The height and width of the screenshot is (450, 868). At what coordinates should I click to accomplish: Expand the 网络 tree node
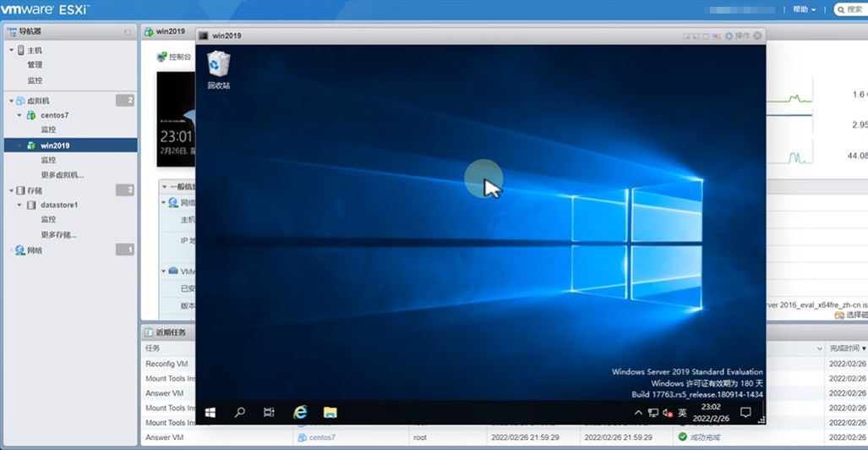click(x=11, y=250)
